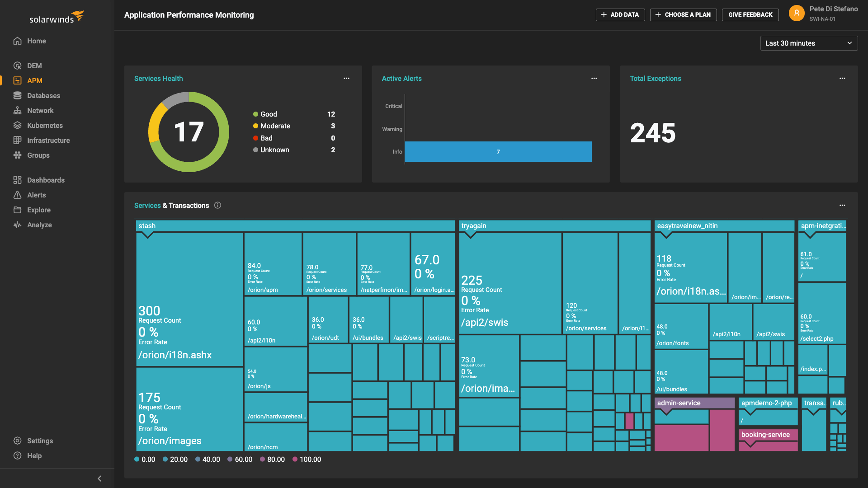This screenshot has width=868, height=488.
Task: Click the SolarWinds logo
Action: 57,17
